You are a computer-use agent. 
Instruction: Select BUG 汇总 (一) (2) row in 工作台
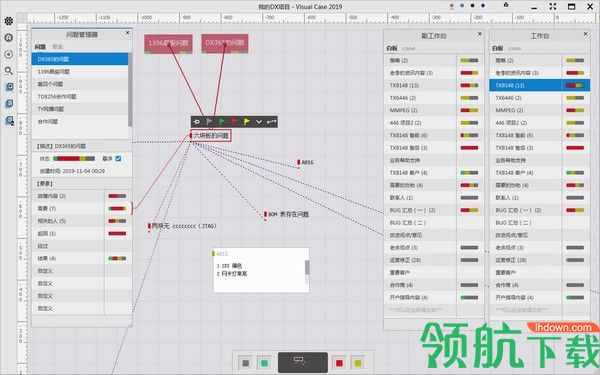(540, 210)
